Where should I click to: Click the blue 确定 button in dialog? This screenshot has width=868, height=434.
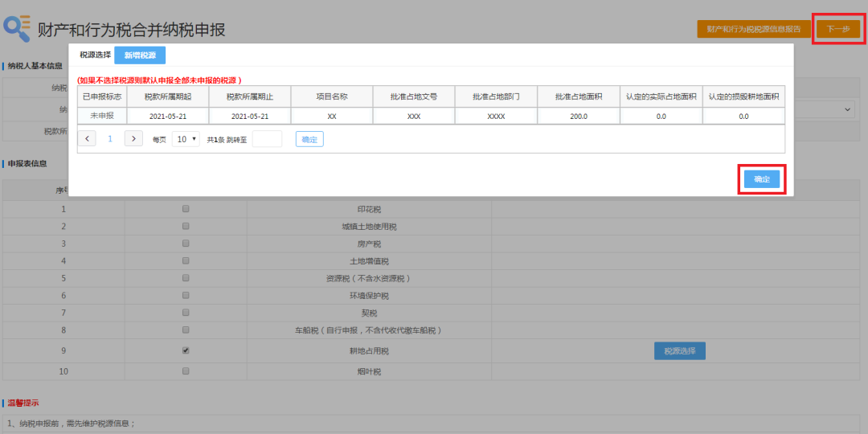(761, 179)
